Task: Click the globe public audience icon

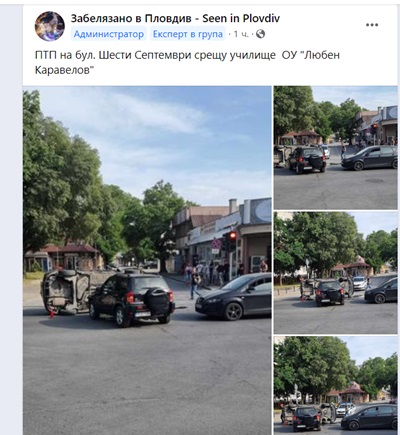Action: (x=260, y=34)
